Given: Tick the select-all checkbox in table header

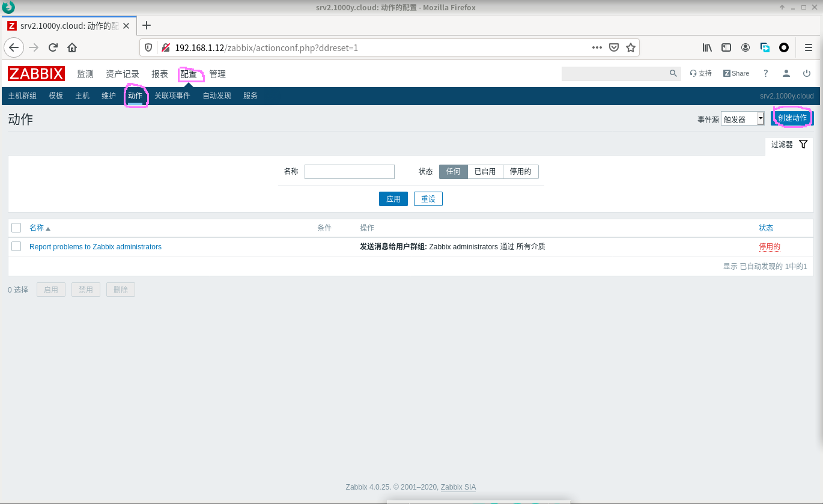Looking at the screenshot, I should [x=16, y=228].
